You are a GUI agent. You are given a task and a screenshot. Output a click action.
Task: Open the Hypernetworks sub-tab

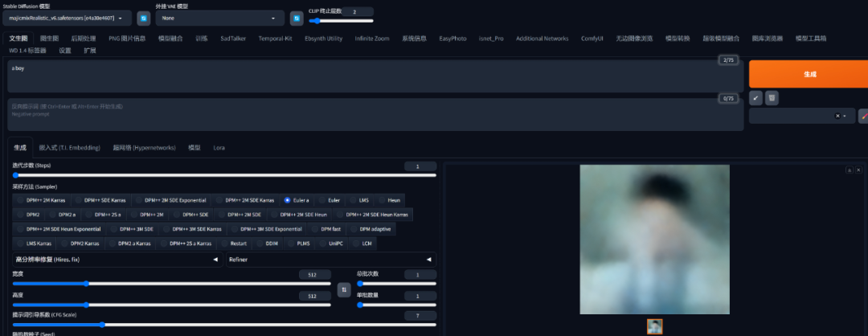pos(145,147)
